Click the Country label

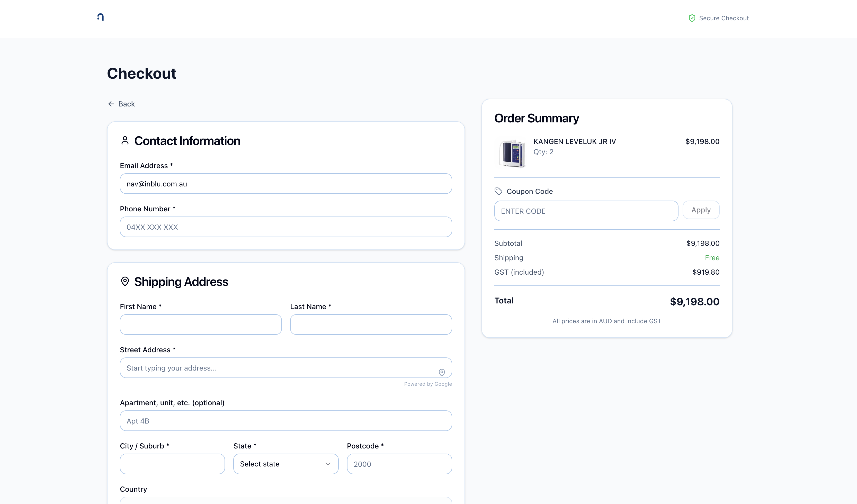pyautogui.click(x=133, y=489)
